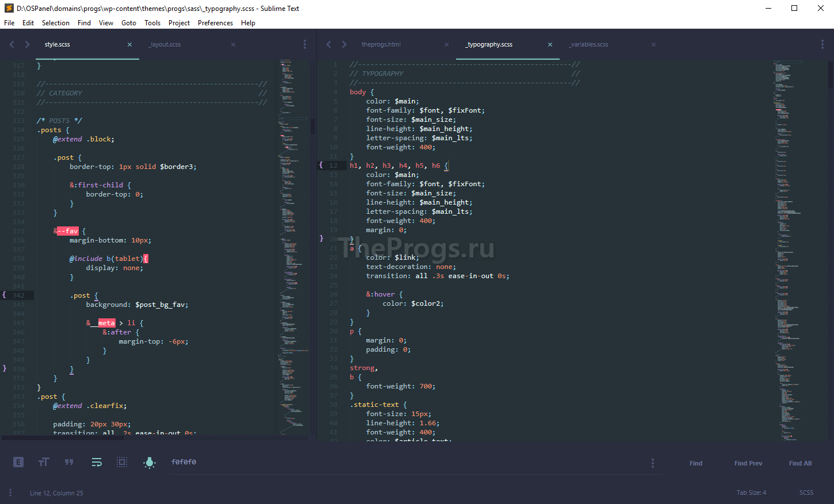
Task: Switch to theprogs.html tab
Action: (x=404, y=44)
